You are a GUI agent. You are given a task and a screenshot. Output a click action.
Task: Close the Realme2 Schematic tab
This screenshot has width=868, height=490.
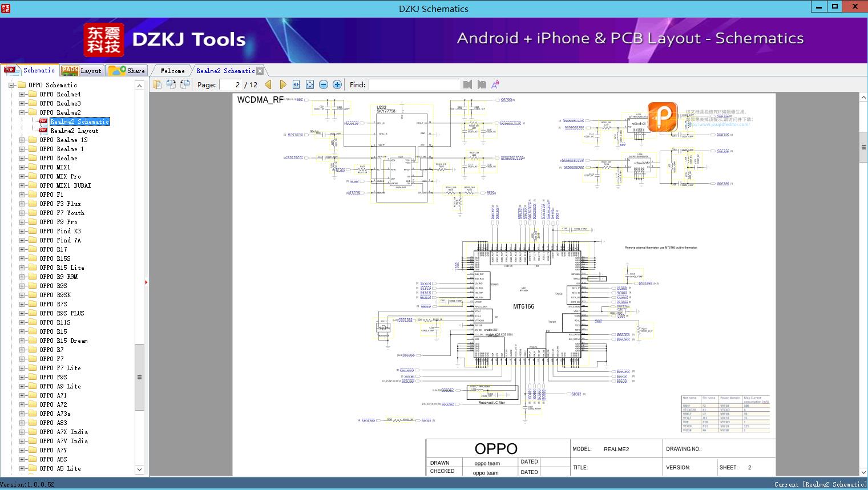(260, 71)
